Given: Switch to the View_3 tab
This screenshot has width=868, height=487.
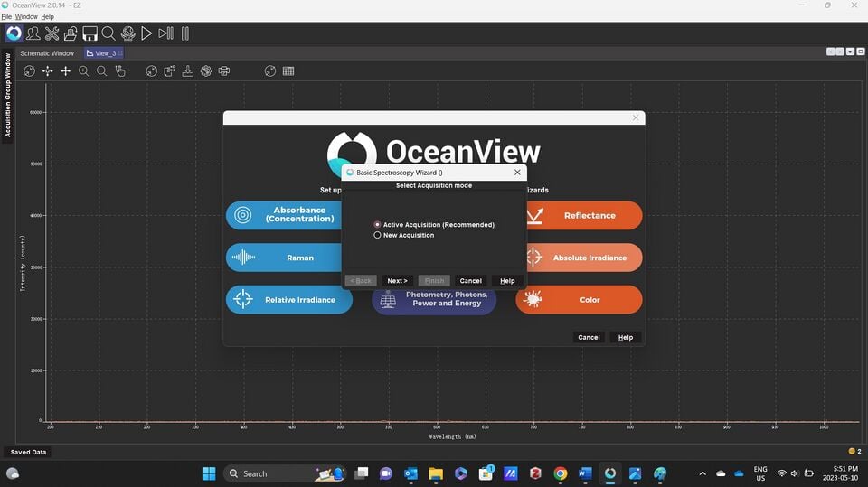Looking at the screenshot, I should [104, 53].
